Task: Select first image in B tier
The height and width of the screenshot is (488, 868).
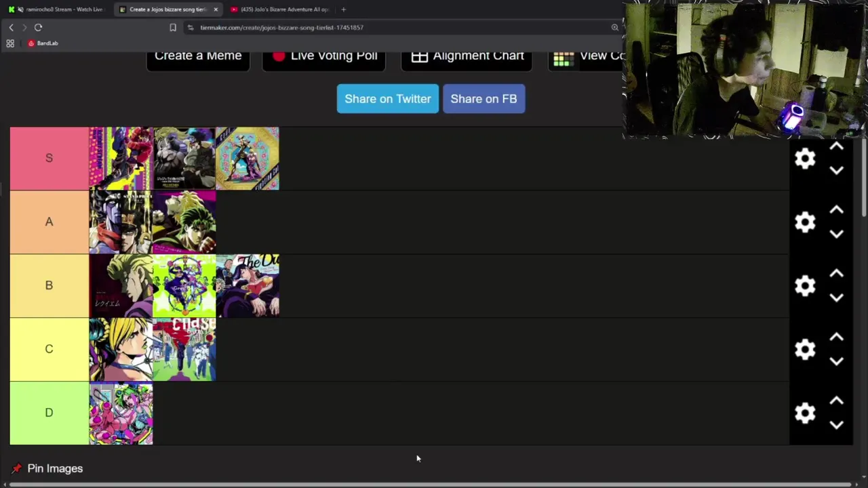Action: pyautogui.click(x=121, y=286)
